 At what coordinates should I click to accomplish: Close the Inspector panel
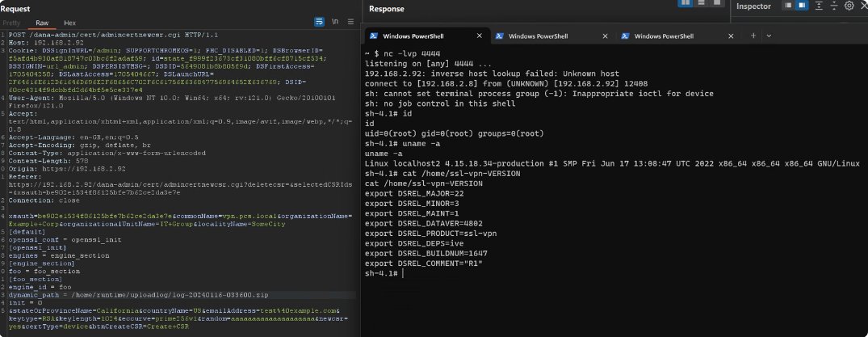(864, 4)
